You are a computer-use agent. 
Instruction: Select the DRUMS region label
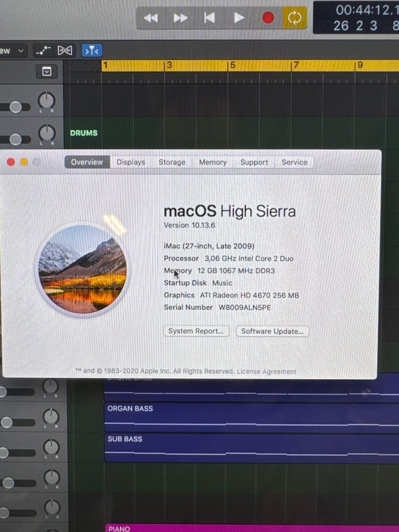click(84, 133)
